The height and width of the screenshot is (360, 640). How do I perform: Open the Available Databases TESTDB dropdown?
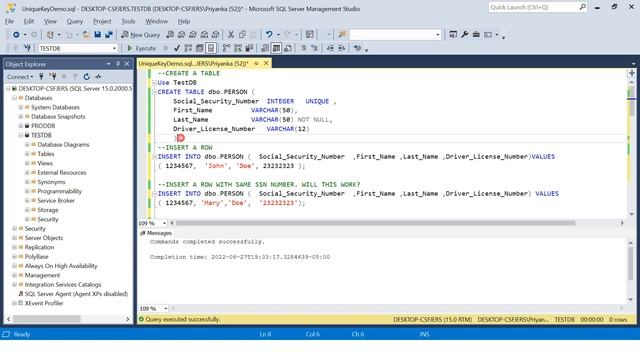point(114,48)
